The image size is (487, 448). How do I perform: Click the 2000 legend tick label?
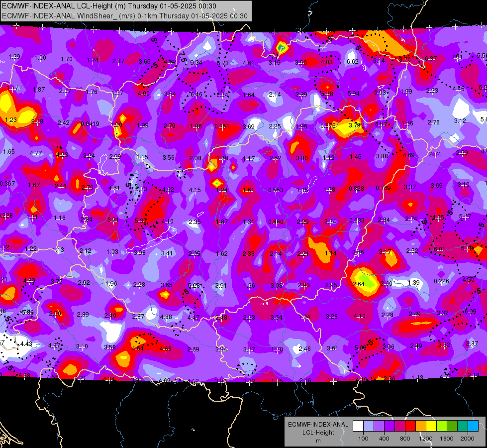(x=468, y=439)
